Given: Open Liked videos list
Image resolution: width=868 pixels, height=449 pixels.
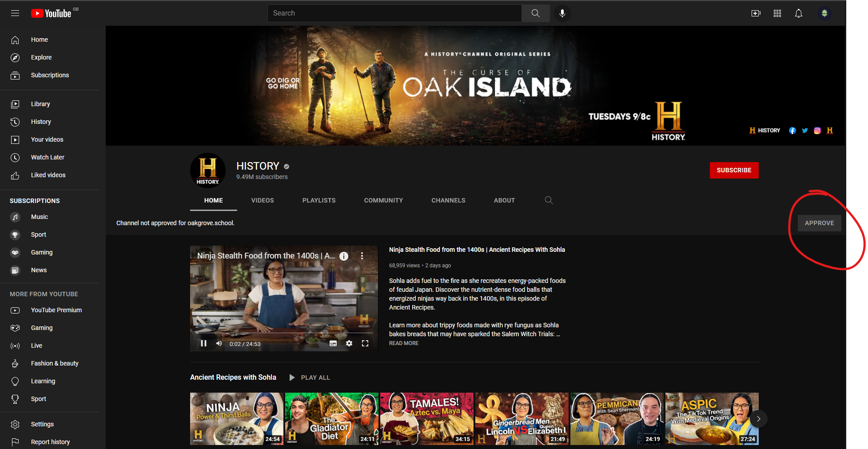Looking at the screenshot, I should 49,175.
